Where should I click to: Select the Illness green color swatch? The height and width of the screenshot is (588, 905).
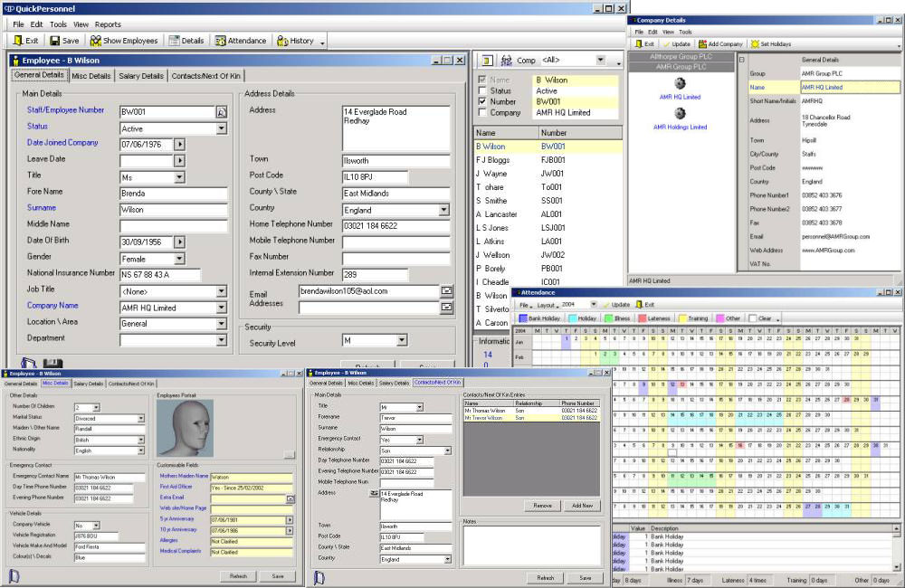tap(607, 318)
